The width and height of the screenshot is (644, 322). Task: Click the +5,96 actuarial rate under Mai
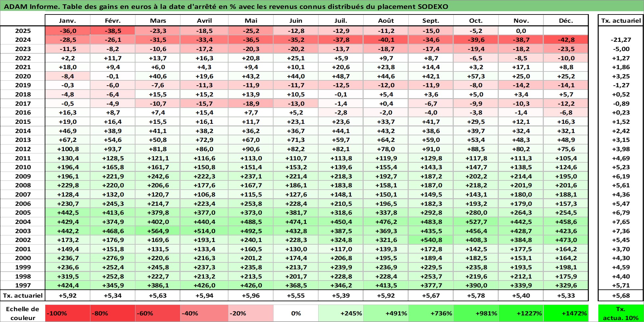[251, 295]
